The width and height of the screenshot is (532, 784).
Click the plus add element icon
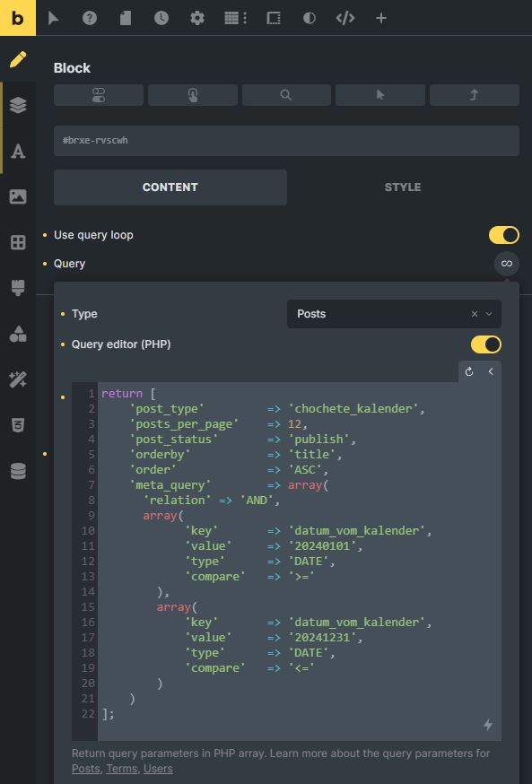(x=381, y=19)
